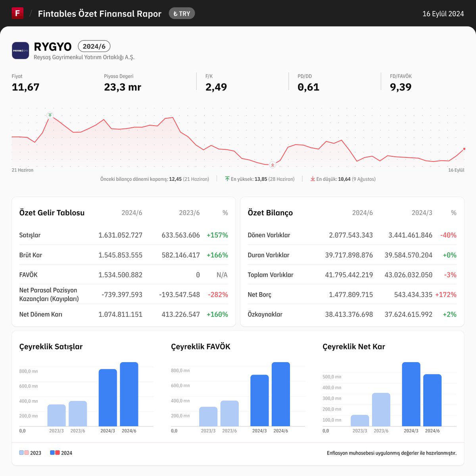The width and height of the screenshot is (476, 476).
Task: Click the red En düşük arrow icon
Action: point(313,179)
